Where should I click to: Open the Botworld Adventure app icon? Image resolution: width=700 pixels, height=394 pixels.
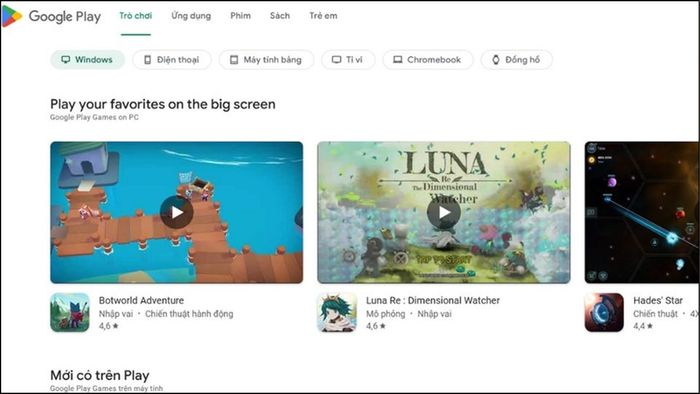70,312
